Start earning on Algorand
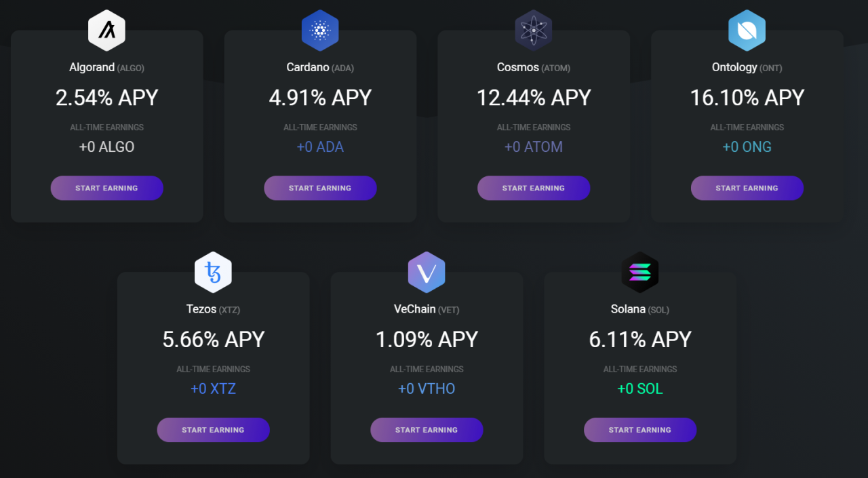Screen dimensions: 868x478 106,188
